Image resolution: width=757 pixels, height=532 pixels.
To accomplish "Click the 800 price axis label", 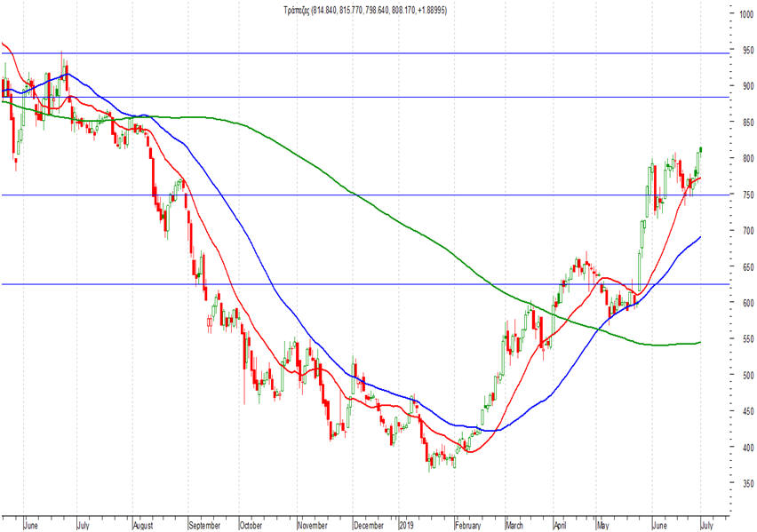I will tap(747, 158).
